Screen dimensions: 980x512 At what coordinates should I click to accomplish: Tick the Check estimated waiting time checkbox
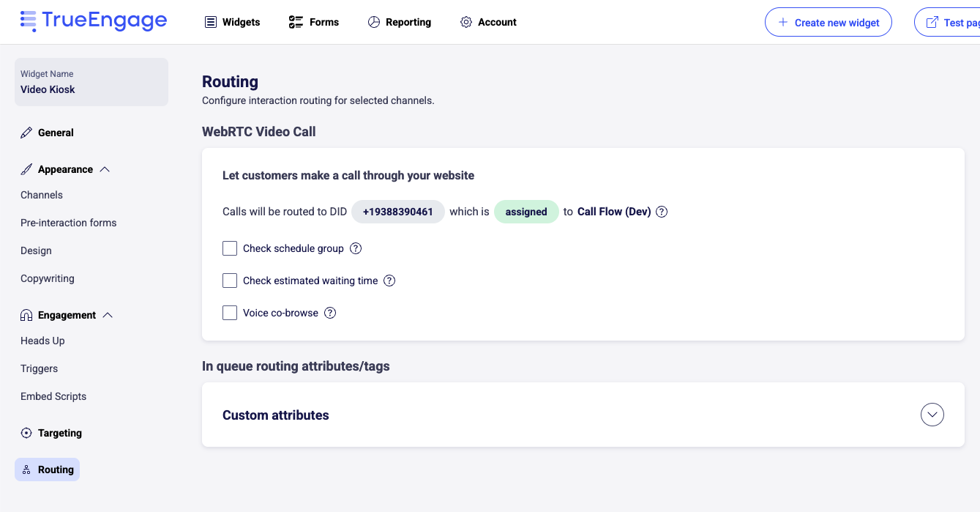click(230, 281)
